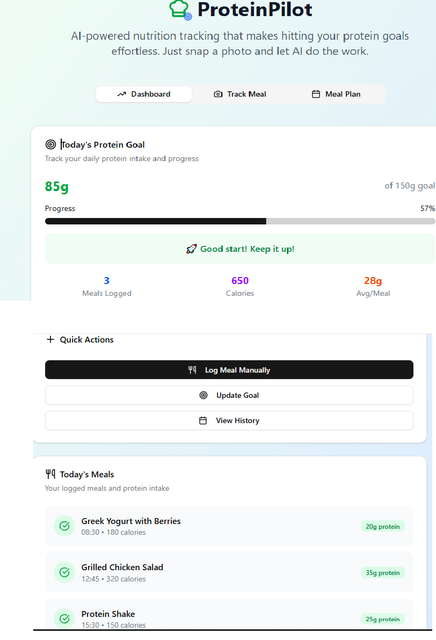Click the 35g protein badge
The width and height of the screenshot is (436, 640).
[x=383, y=573]
